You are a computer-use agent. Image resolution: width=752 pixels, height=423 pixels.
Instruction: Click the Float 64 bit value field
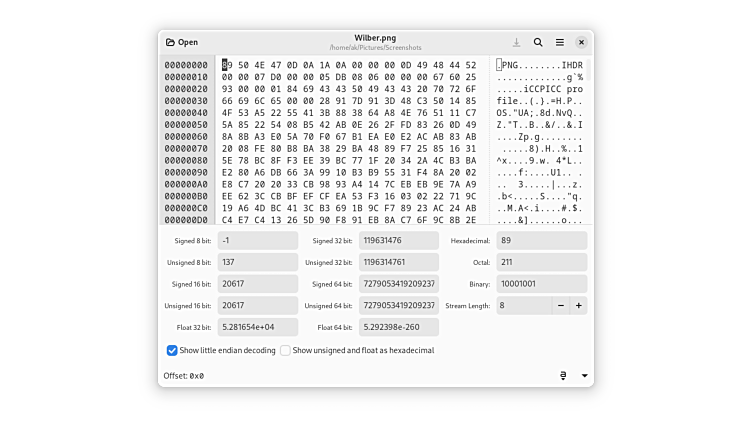click(398, 327)
